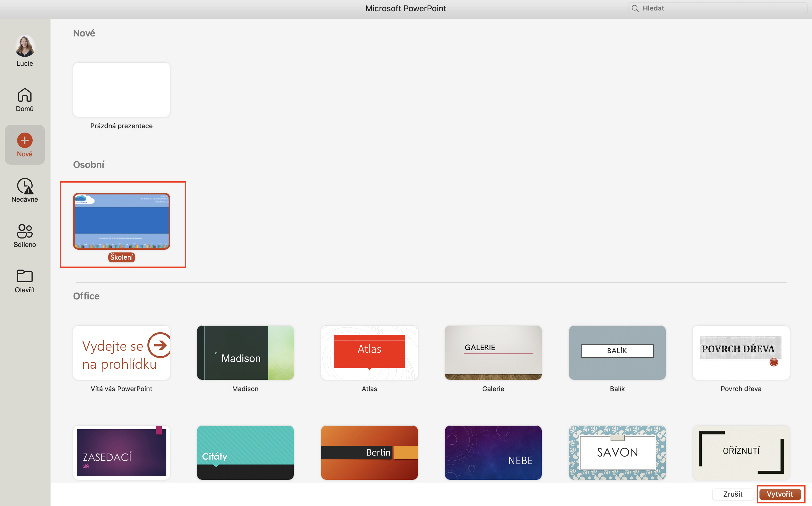
Task: Select the Povrch dřeva template
Action: point(741,353)
